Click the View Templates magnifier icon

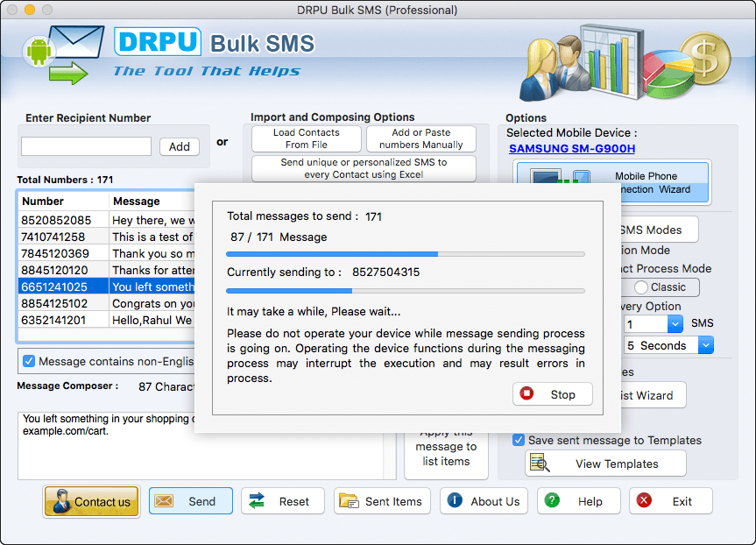(540, 463)
